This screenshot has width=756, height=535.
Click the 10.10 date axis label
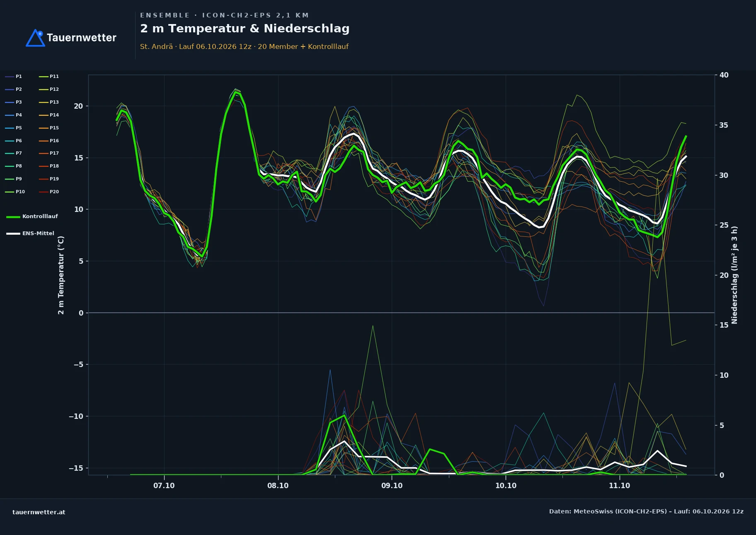point(506,486)
